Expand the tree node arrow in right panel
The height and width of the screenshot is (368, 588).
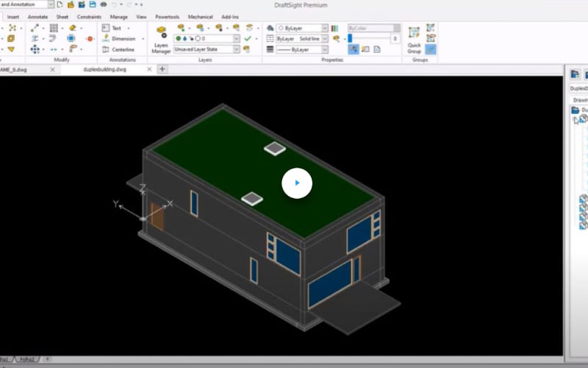(x=576, y=120)
